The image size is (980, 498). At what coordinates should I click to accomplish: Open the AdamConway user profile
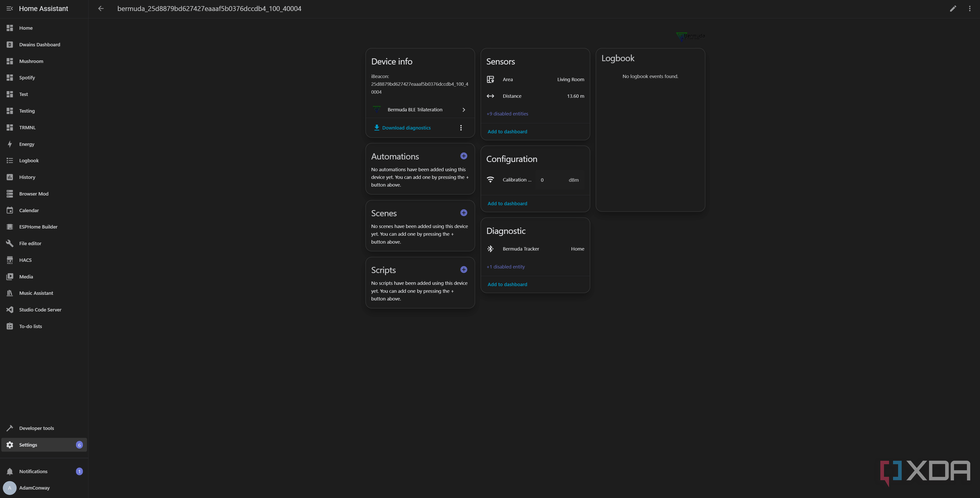[44, 488]
